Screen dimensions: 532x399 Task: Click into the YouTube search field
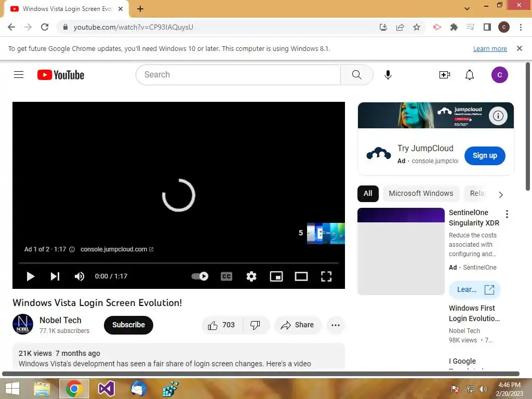(238, 75)
